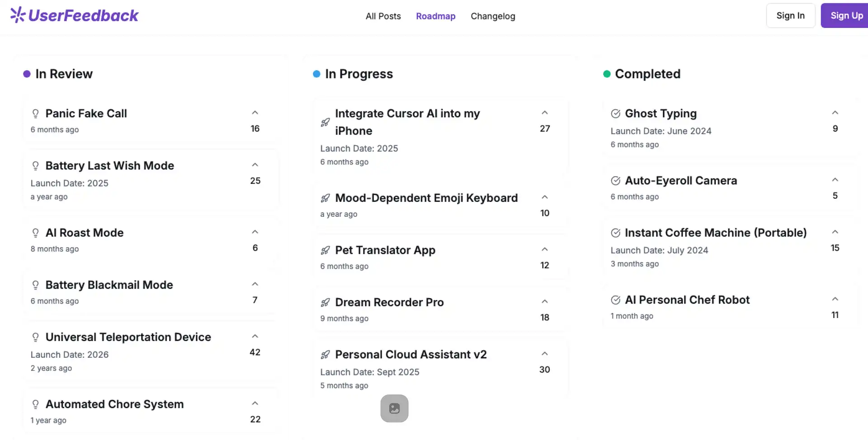
Task: Click the Sign Up button
Action: coord(846,15)
